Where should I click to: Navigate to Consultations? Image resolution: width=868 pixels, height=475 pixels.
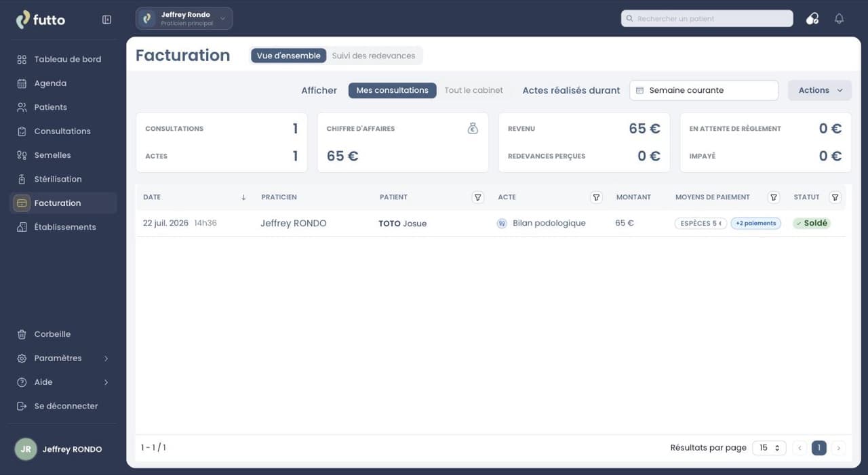click(x=63, y=131)
